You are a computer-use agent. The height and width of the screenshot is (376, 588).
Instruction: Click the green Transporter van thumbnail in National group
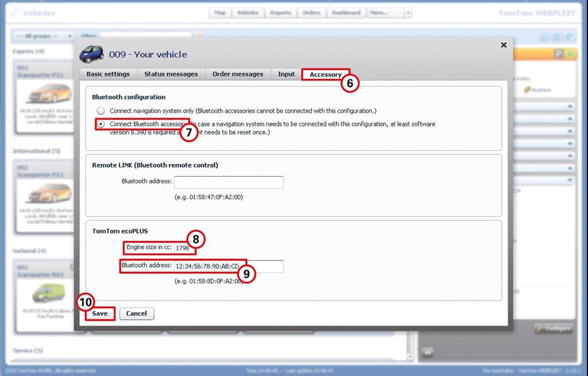48,293
